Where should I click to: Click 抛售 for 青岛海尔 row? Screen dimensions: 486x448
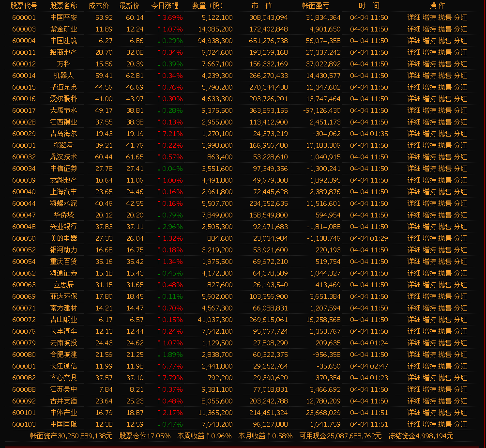pos(445,134)
